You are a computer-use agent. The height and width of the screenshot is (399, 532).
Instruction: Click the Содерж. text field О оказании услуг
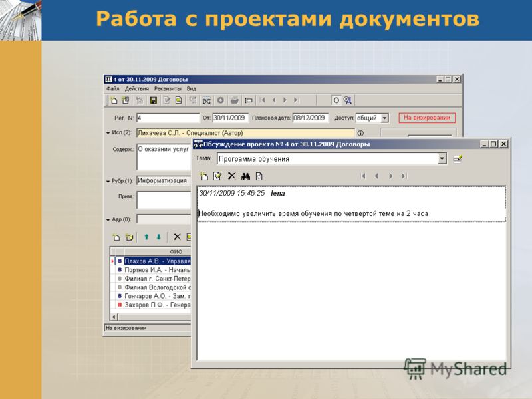click(x=164, y=158)
